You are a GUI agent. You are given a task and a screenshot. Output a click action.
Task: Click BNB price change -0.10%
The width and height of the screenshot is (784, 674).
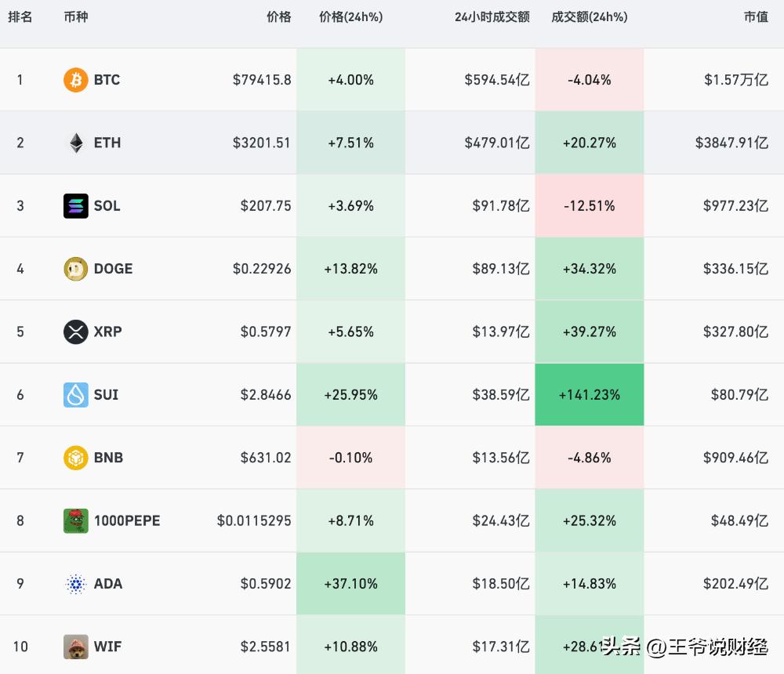click(x=351, y=458)
